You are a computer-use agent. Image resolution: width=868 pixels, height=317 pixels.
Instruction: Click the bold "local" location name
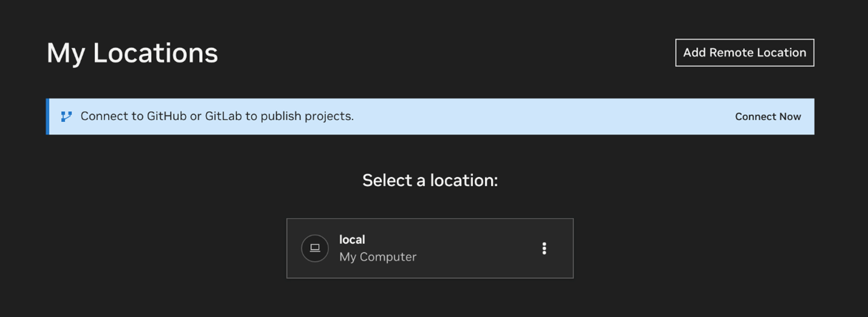pos(352,239)
